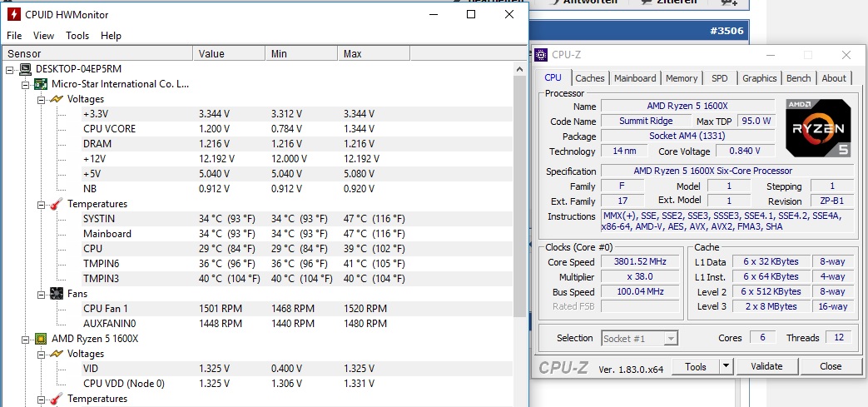
Task: Click the CPU chip icon beside AMD Ryzen 5 1600X
Action: pyautogui.click(x=41, y=339)
